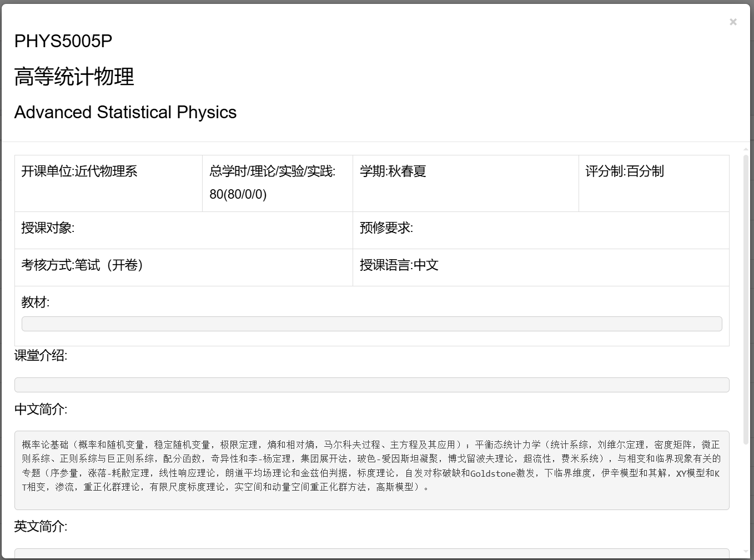Click the 学期:秋春夏 cell

[x=465, y=183]
